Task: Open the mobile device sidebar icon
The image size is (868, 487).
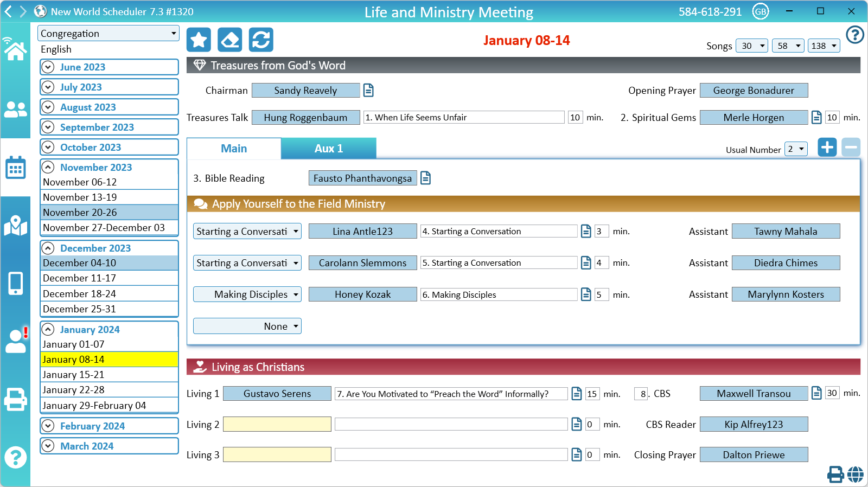Action: pos(15,283)
